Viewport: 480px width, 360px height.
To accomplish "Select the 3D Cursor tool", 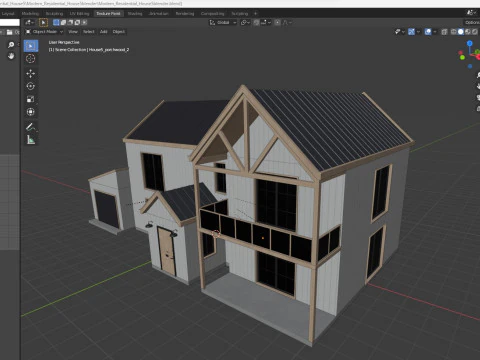I will tap(31, 59).
